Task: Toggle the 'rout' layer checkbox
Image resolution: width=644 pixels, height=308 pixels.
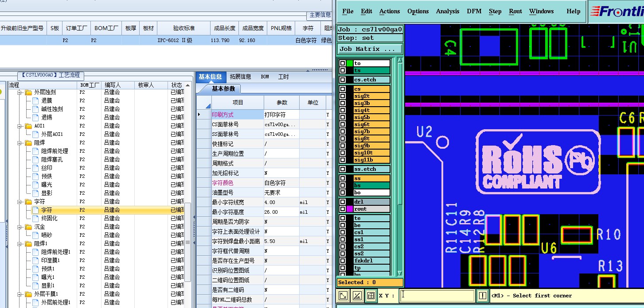Action: [343, 209]
